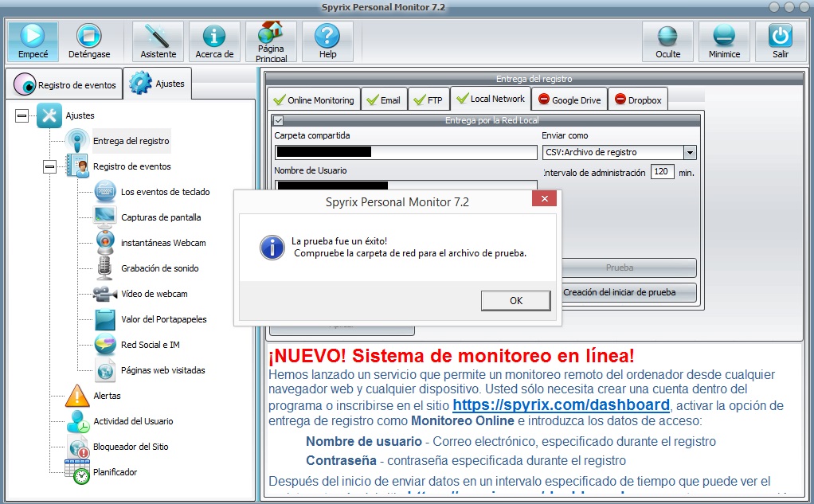Select the Local Network tab
This screenshot has height=504, width=814.
[x=491, y=99]
